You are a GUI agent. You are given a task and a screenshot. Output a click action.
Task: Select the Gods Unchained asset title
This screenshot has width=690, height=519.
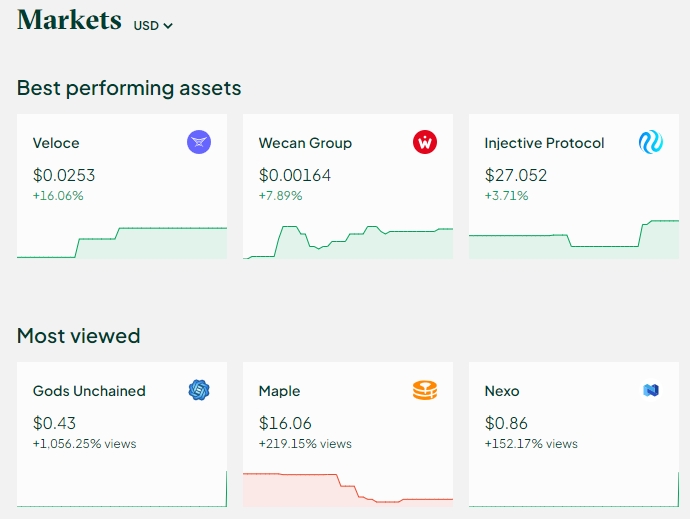[89, 391]
